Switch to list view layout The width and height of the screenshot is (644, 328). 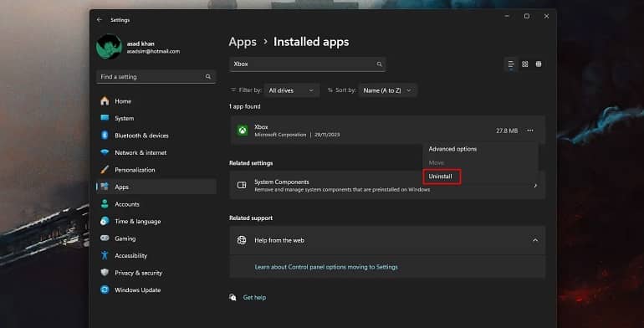(511, 64)
